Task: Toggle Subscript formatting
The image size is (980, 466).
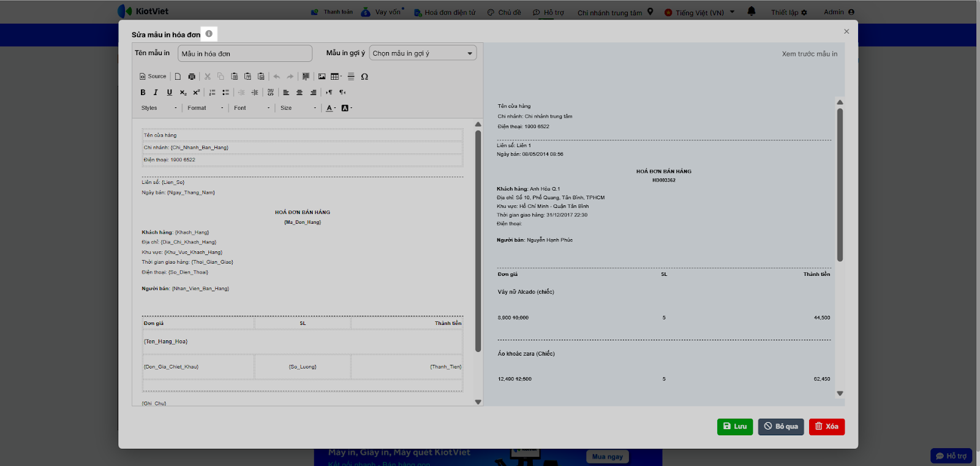Action: click(x=183, y=93)
